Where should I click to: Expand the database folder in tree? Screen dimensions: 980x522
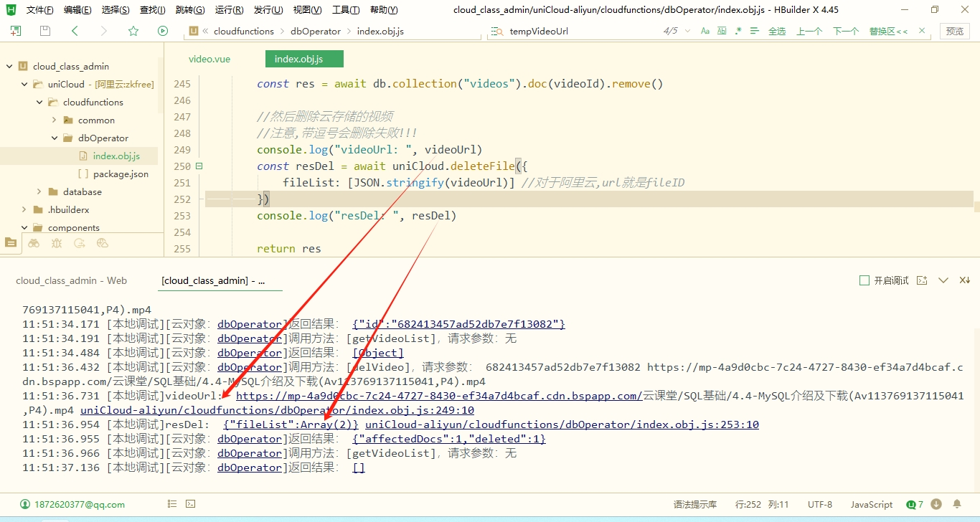[39, 191]
